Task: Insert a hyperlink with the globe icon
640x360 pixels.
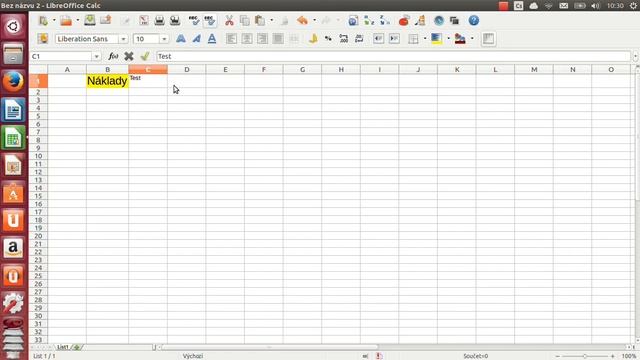Action: click(x=353, y=20)
